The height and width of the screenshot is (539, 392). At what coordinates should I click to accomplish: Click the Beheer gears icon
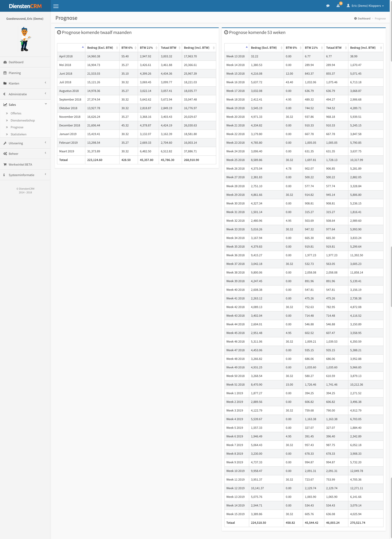pos(5,154)
